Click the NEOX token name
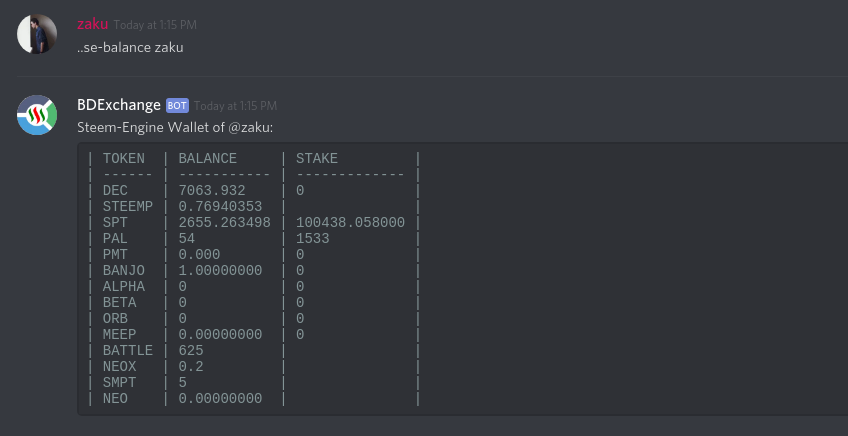This screenshot has height=436, width=848. click(120, 367)
